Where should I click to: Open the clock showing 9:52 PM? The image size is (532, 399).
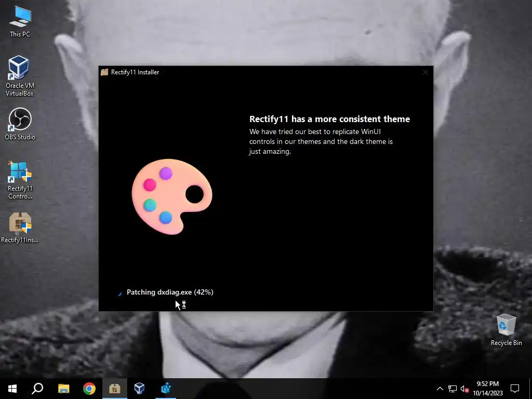click(x=487, y=389)
